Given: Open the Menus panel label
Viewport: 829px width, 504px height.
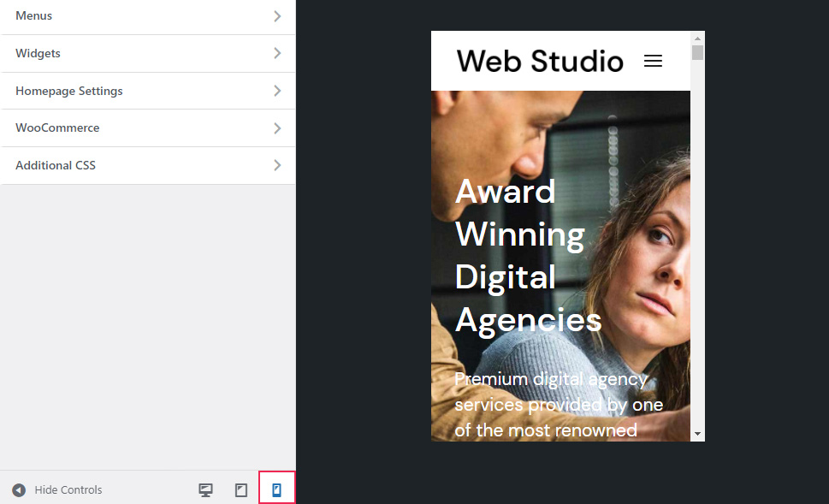Looking at the screenshot, I should 34,15.
